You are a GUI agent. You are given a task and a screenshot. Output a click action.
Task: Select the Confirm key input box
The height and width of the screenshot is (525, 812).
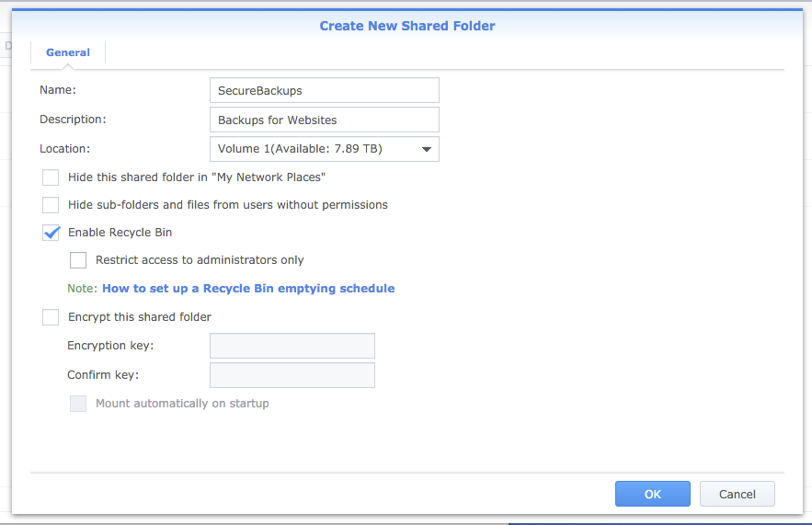tap(292, 375)
